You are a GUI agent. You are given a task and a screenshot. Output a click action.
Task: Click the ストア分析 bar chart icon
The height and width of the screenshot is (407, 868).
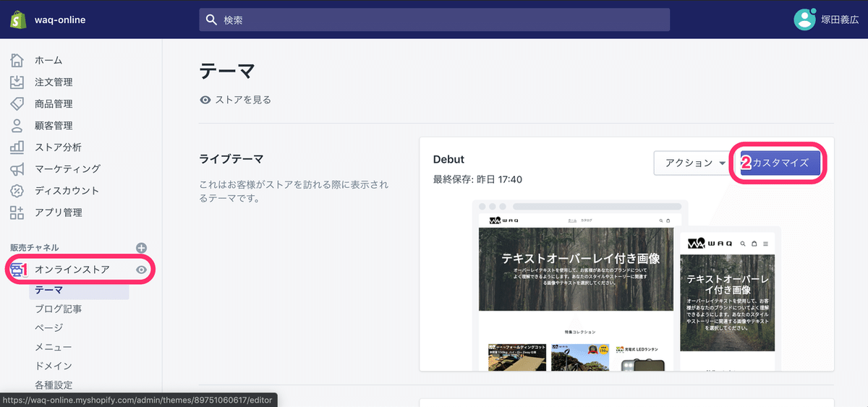coord(17,147)
